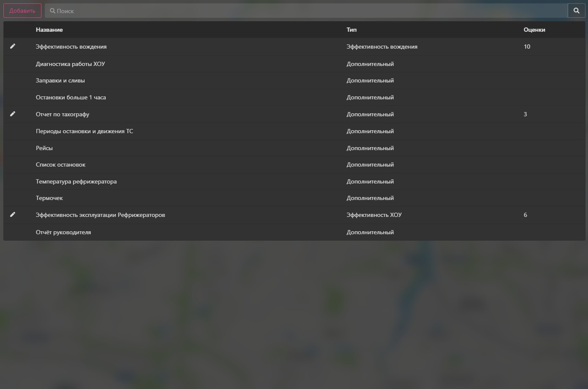
Task: Click the Заправки и сливы entry
Action: pyautogui.click(x=60, y=80)
